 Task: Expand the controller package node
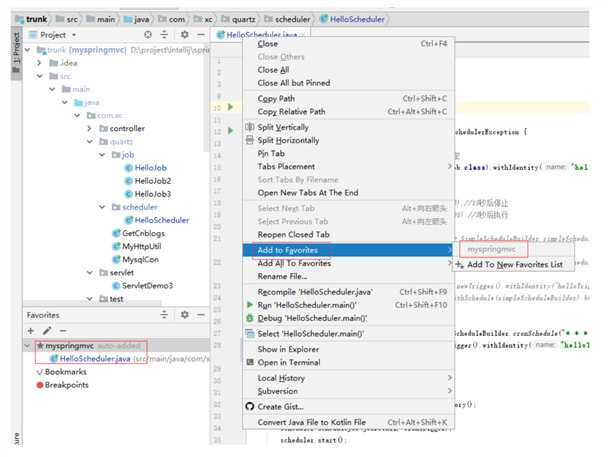[89, 128]
